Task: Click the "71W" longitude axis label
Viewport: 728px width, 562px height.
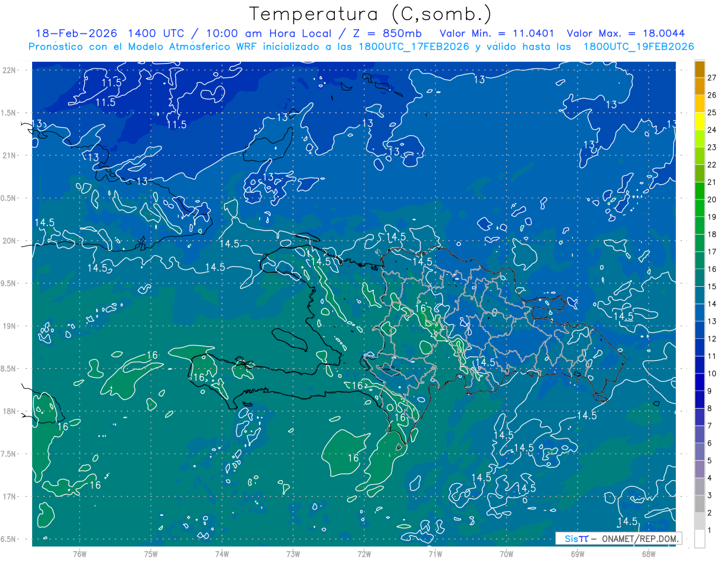Action: (435, 554)
